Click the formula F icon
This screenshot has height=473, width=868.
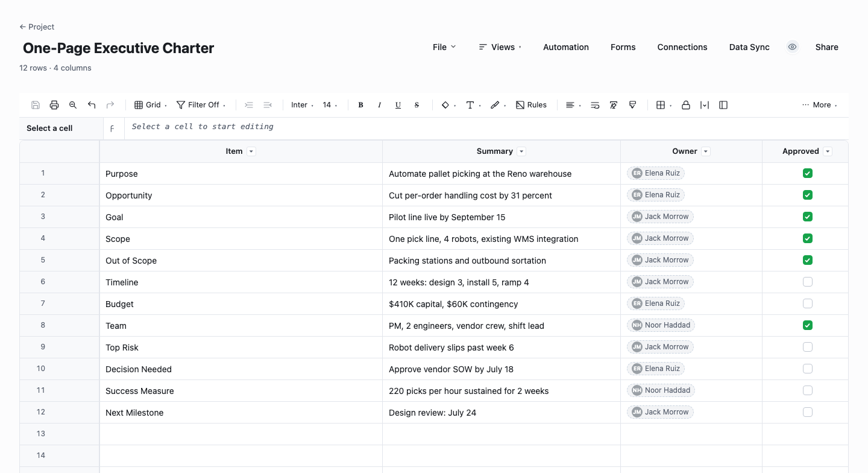[x=112, y=129]
